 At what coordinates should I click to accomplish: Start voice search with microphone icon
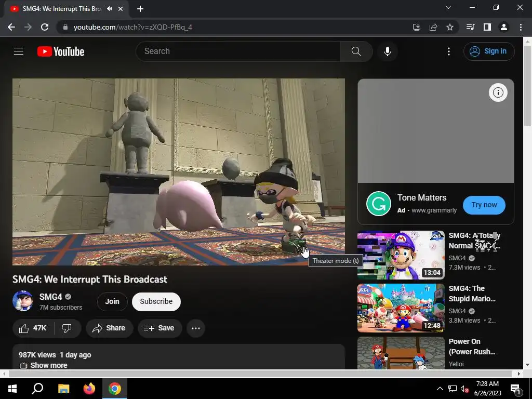[388, 51]
